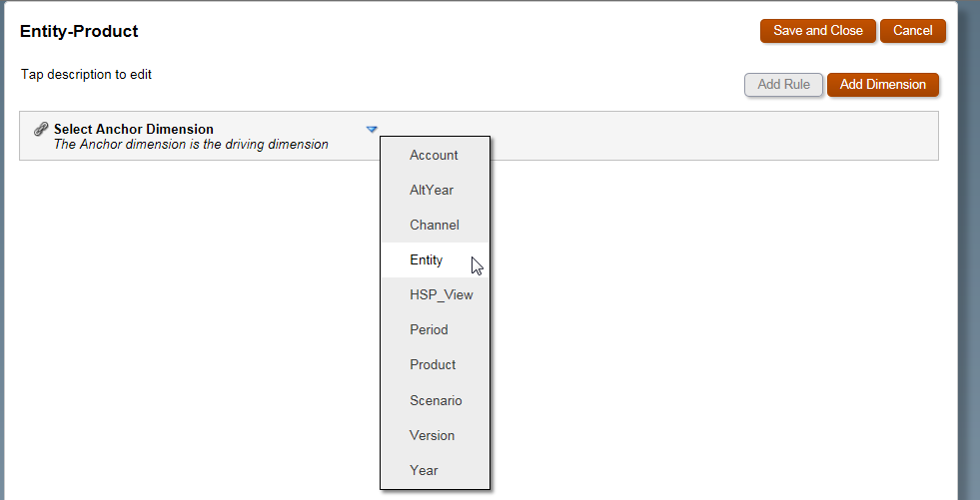Select Year as the anchor dimension
This screenshot has width=980, height=500.
[x=435, y=470]
